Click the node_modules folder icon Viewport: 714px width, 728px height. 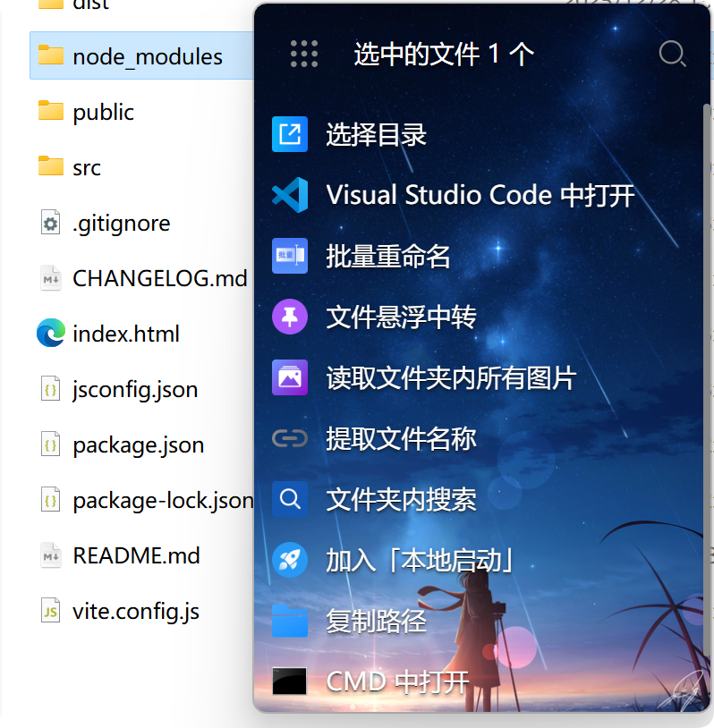pos(51,55)
